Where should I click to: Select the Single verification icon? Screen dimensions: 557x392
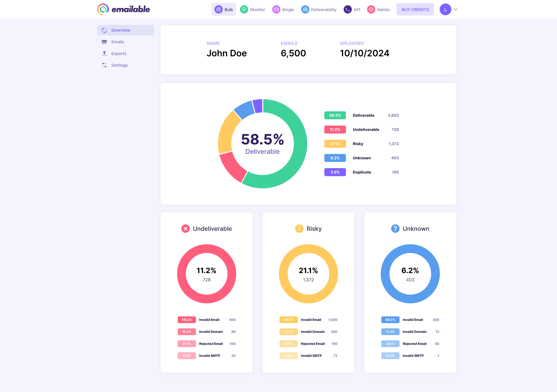click(x=275, y=9)
